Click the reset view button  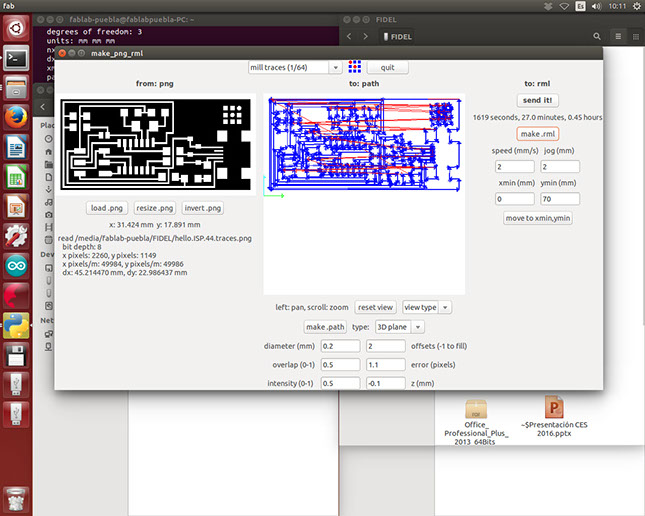coord(376,307)
